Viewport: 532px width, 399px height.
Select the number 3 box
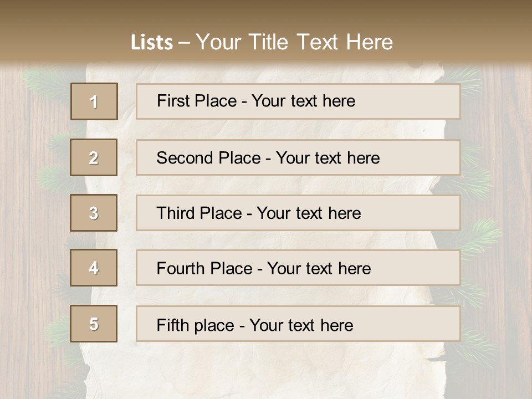pos(94,213)
